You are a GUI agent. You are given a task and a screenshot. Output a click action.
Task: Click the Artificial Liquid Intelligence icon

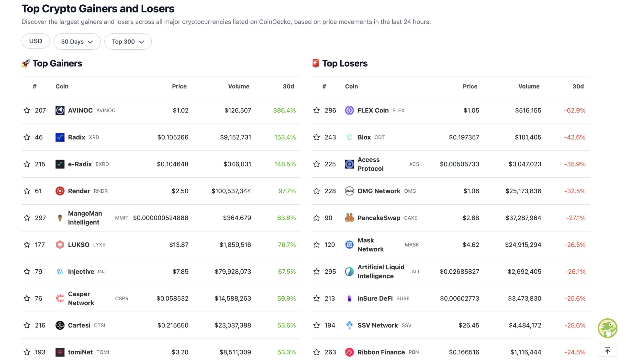[x=349, y=271]
